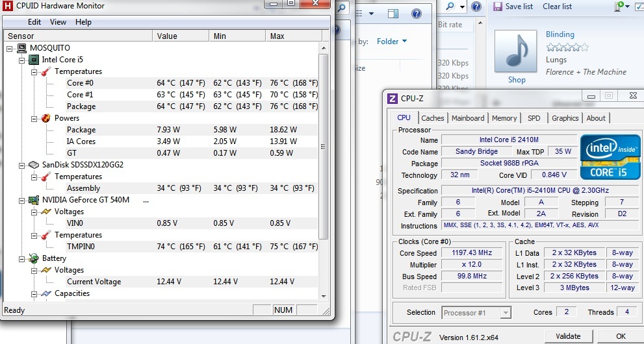Click the Battery icon in sensor tree
This screenshot has height=344, width=644.
(x=33, y=258)
